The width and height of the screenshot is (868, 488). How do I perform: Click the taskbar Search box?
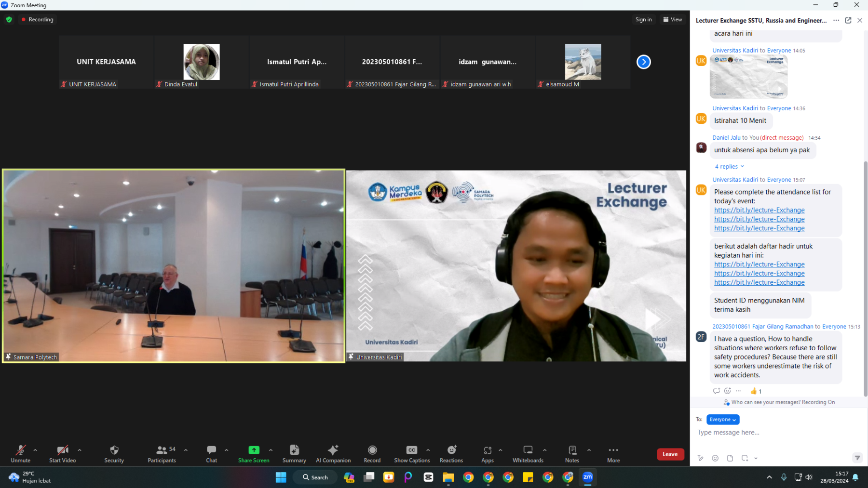pyautogui.click(x=315, y=477)
